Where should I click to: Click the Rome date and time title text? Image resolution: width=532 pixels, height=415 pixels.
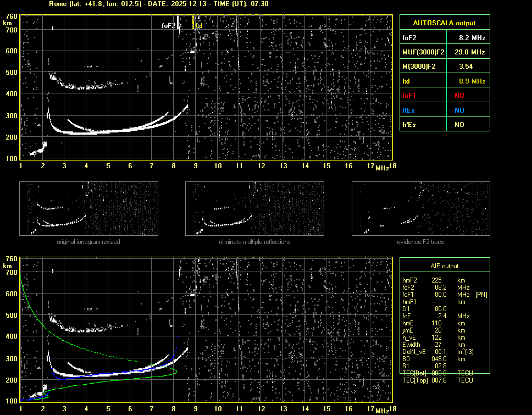(158, 4)
